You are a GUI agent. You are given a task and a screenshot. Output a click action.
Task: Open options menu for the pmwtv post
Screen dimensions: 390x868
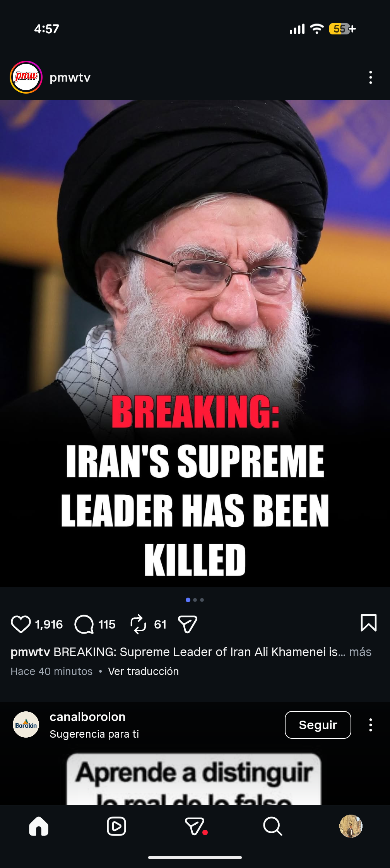point(371,77)
